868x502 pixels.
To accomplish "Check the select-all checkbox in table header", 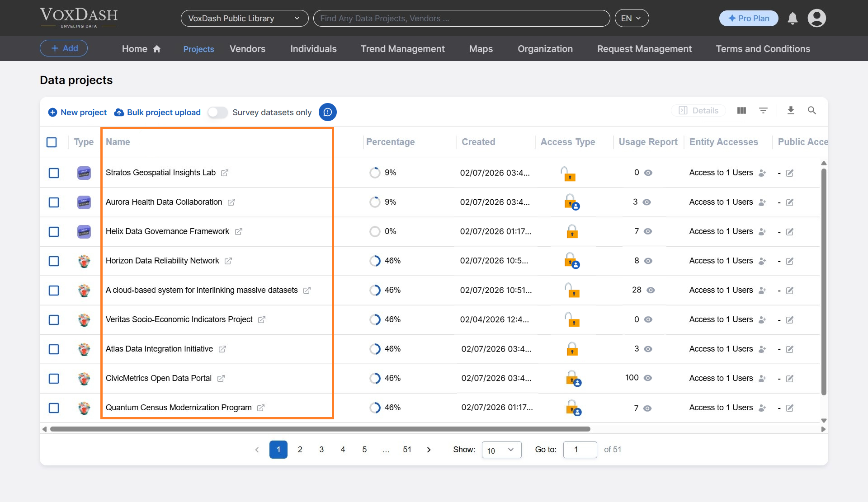I will coord(52,142).
